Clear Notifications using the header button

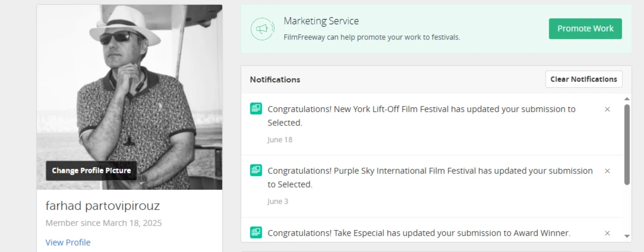[583, 79]
